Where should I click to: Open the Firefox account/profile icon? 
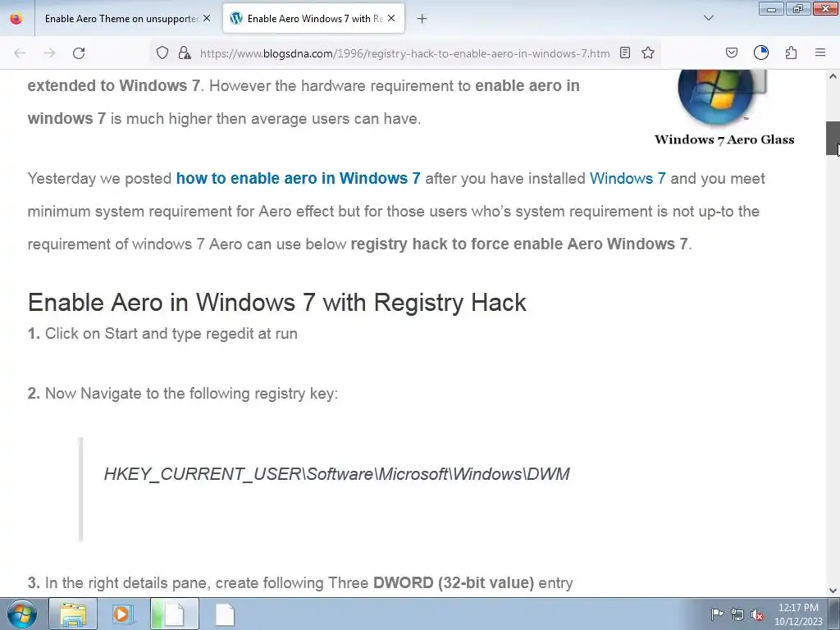(760, 52)
